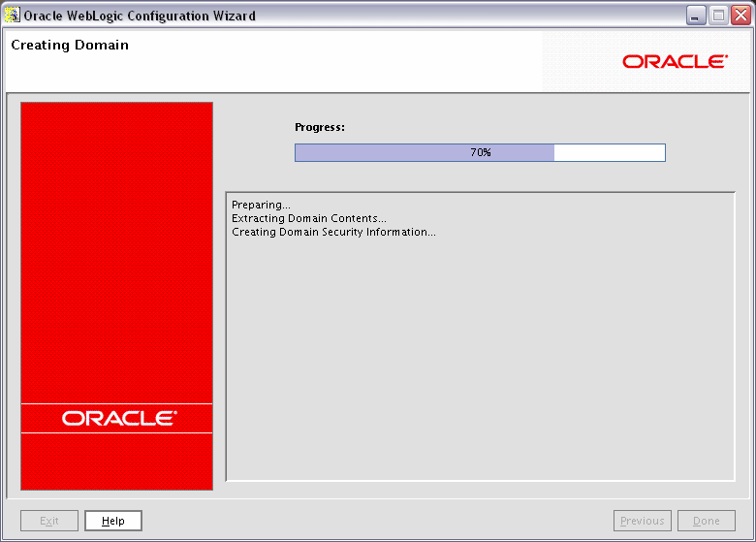Screen dimensions: 756x542
Task: Click the 70% progress bar
Action: (x=480, y=152)
